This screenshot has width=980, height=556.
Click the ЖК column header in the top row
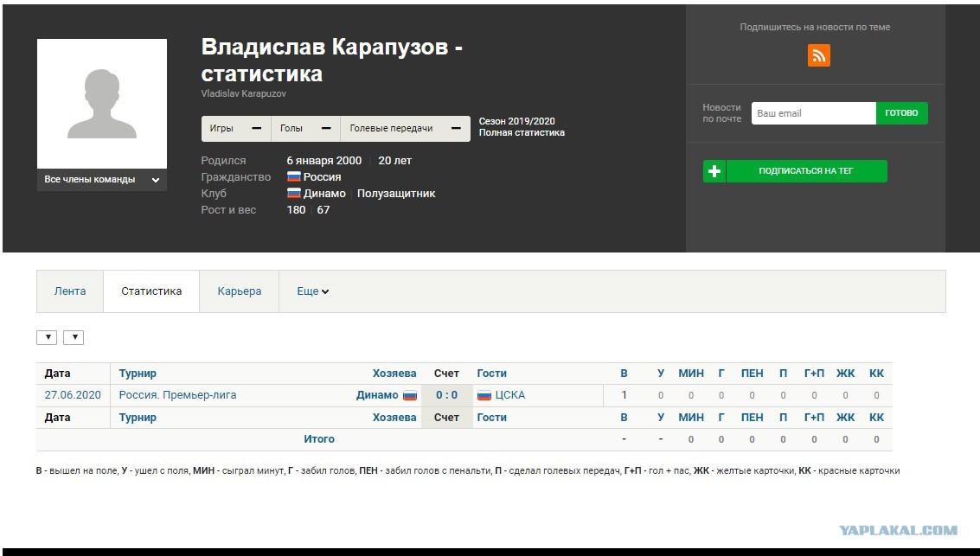846,374
